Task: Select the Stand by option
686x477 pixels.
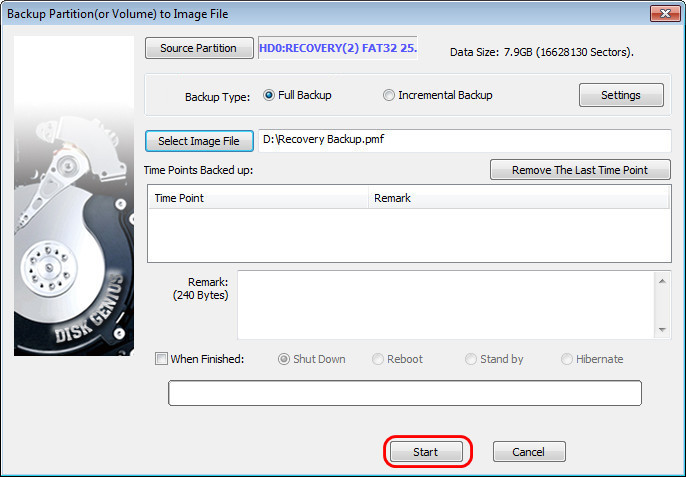Action: coord(472,359)
